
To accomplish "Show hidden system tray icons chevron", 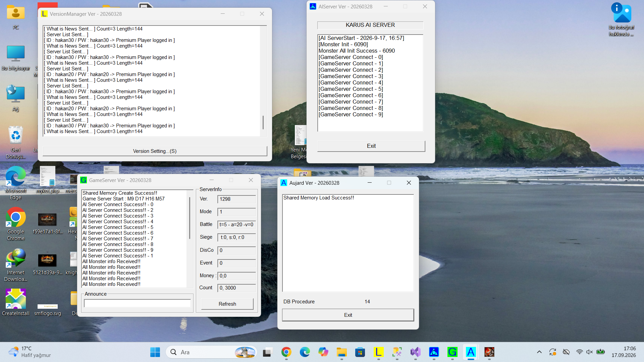I will point(539,352).
